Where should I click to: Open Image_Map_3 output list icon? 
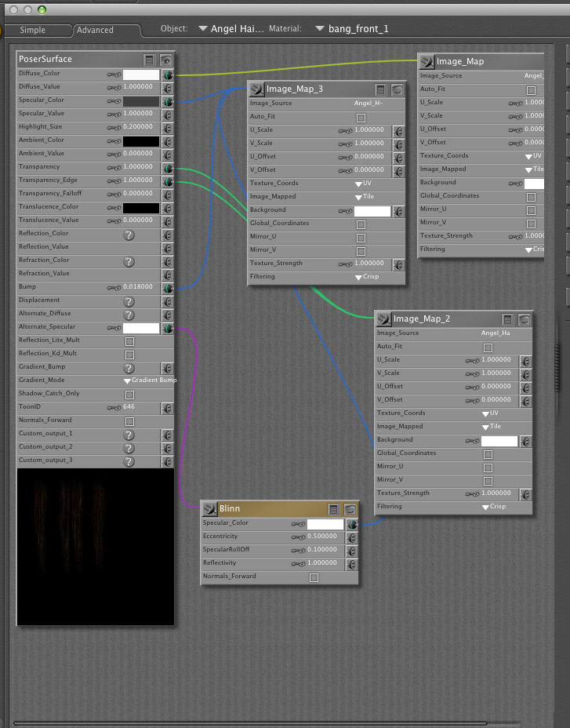(380, 89)
